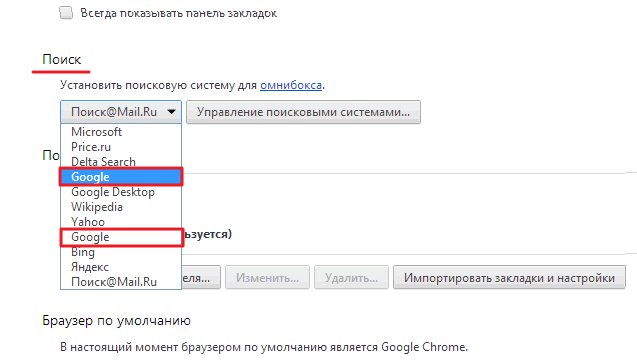This screenshot has width=637, height=360.
Task: Choose Microsoft from the search engine list
Action: (121, 132)
